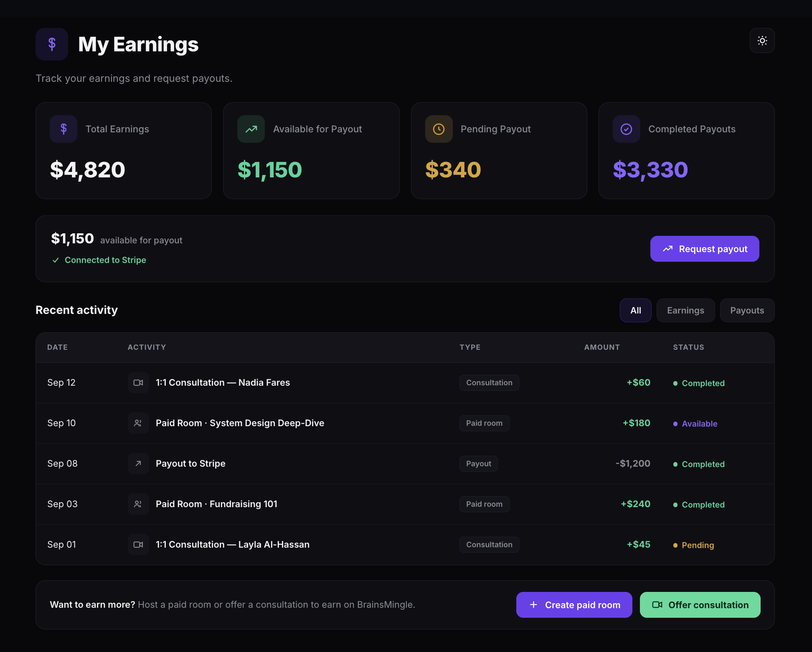812x652 pixels.
Task: Click the video icon for Nadia Fares consultation
Action: coord(138,382)
